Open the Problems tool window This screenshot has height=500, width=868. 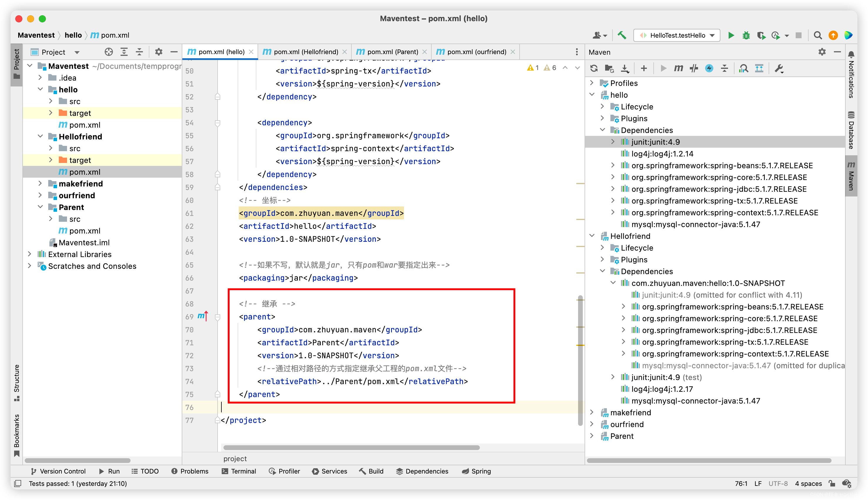pyautogui.click(x=190, y=471)
